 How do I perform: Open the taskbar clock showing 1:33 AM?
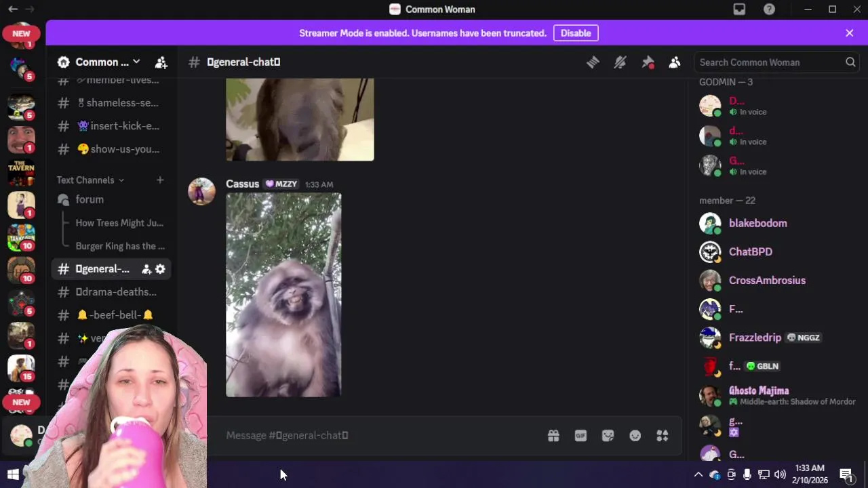coord(811,474)
